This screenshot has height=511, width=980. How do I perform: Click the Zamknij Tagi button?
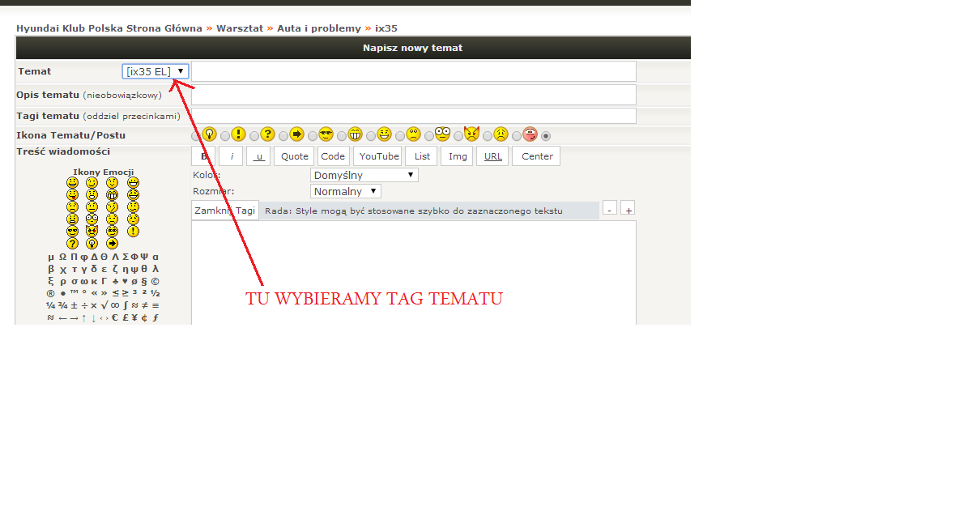[x=225, y=211]
